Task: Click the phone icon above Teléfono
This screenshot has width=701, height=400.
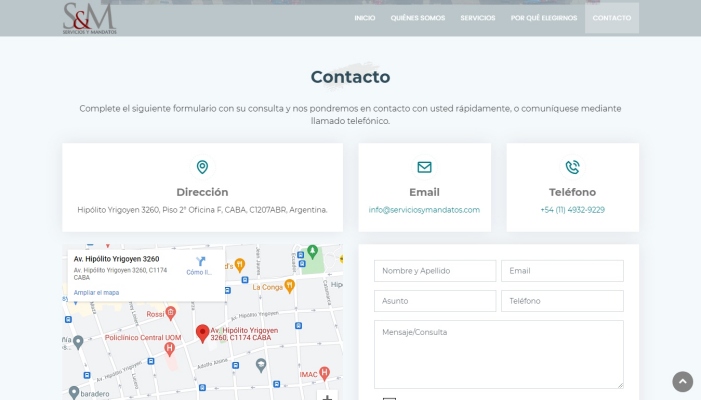Action: click(x=572, y=167)
